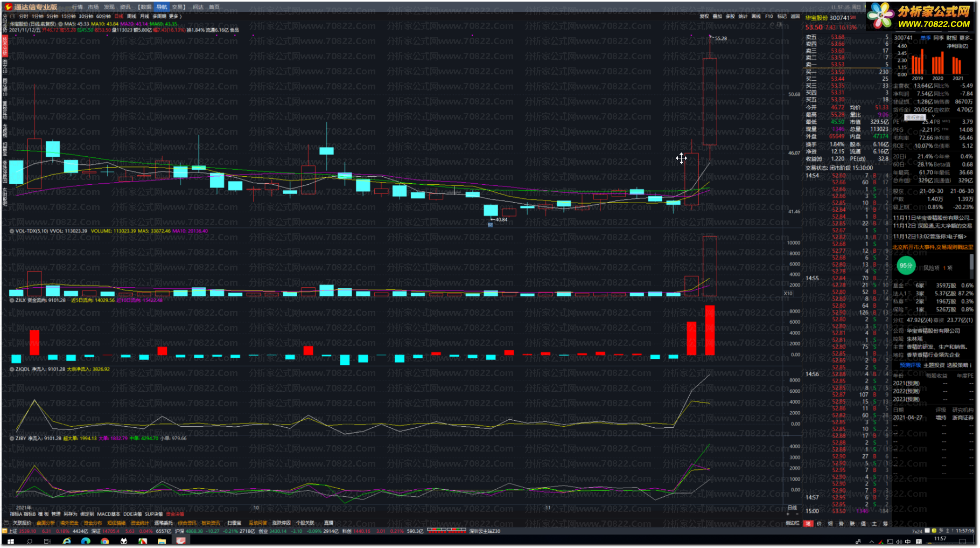Go to 首页 in the top menu
980x548 pixels.
(x=214, y=7)
